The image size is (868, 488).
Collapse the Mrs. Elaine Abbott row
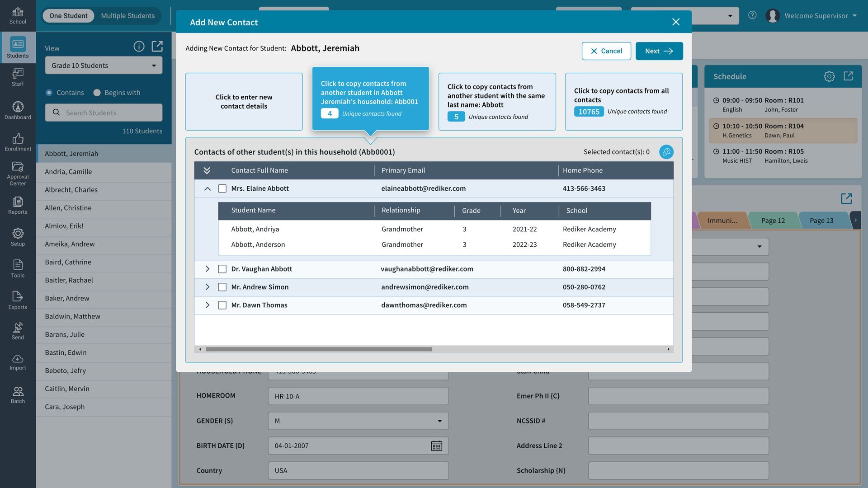(x=207, y=188)
